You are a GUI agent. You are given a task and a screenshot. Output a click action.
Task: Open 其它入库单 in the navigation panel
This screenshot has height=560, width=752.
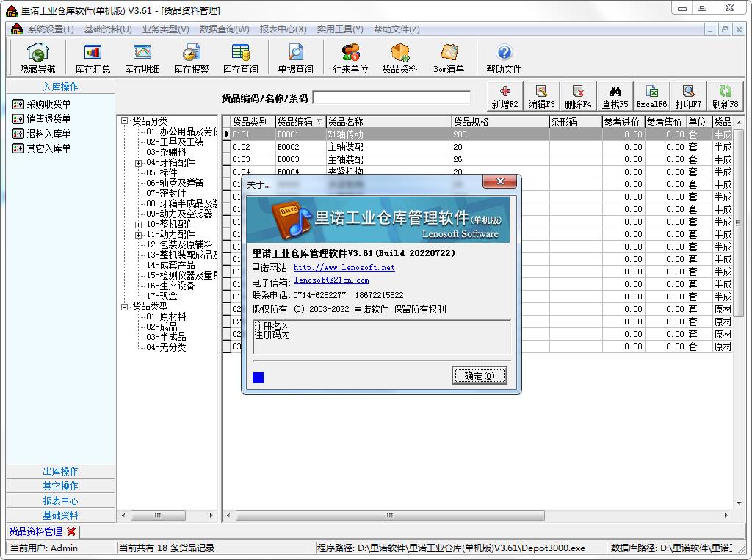click(42, 149)
